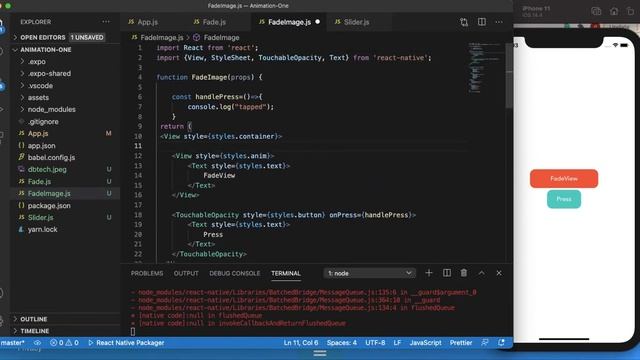The image size is (640, 360).
Task: Click JavaScript language mode selector
Action: [x=425, y=343]
